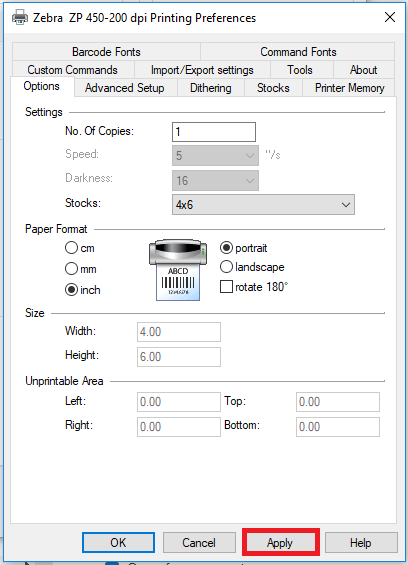Image resolution: width=408 pixels, height=565 pixels.
Task: Open the Dithering tab
Action: pyautogui.click(x=210, y=88)
